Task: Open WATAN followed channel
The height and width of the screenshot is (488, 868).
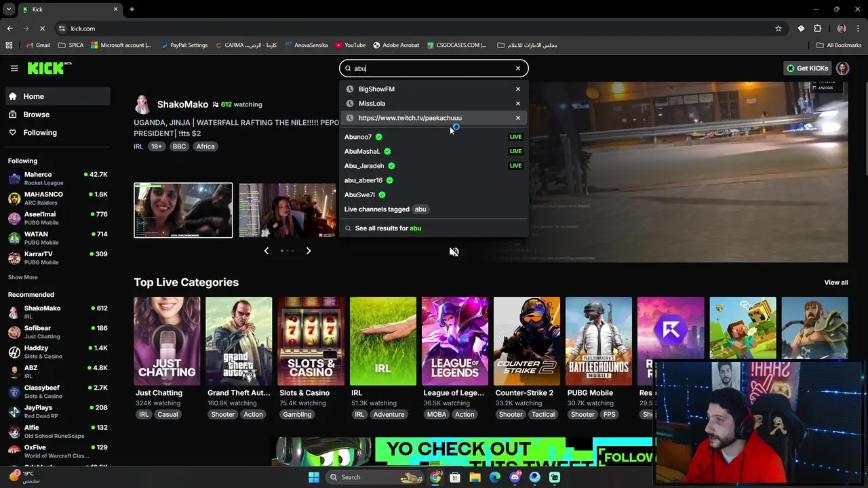Action: 58,238
